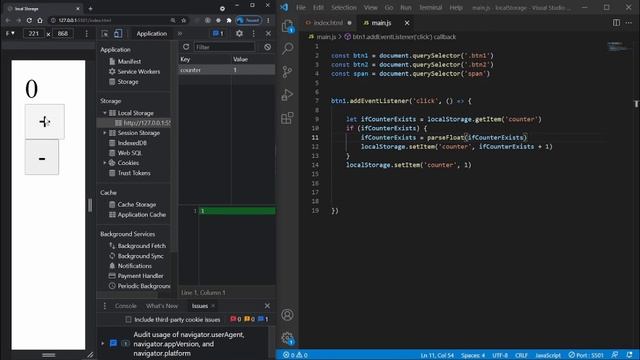Open DevTools settings gear
640x360 pixels.
239,33
